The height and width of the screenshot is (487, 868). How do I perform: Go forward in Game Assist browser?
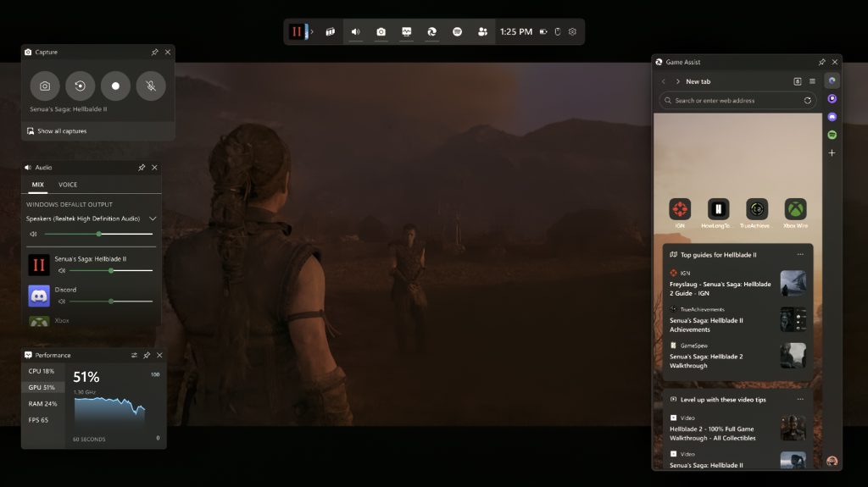677,81
